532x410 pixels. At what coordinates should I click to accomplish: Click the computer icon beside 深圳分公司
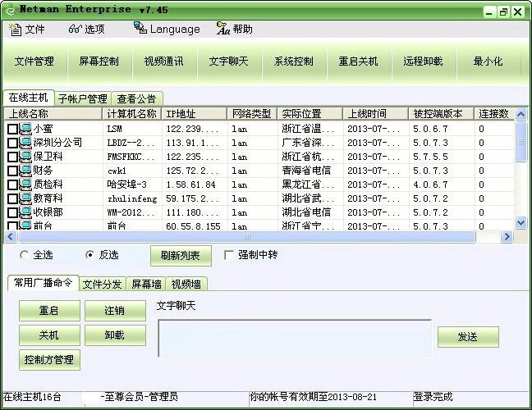(x=25, y=143)
